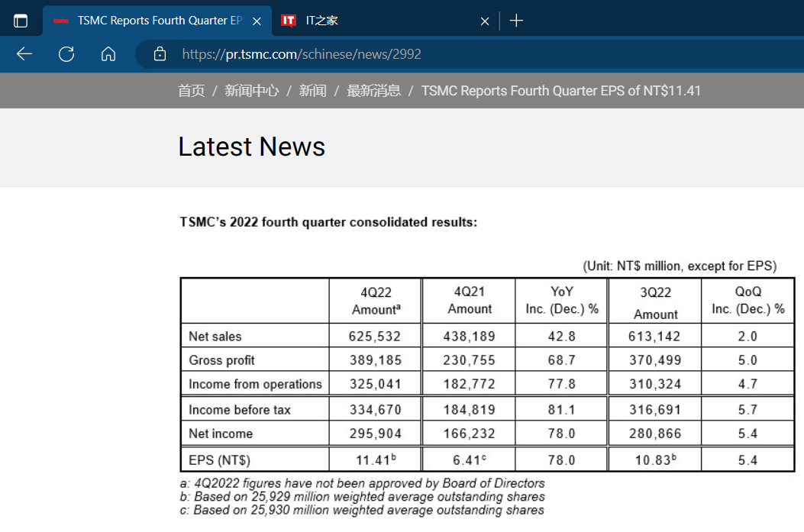
Task: Click Net income 4Q22 value 295,904
Action: pos(376,434)
